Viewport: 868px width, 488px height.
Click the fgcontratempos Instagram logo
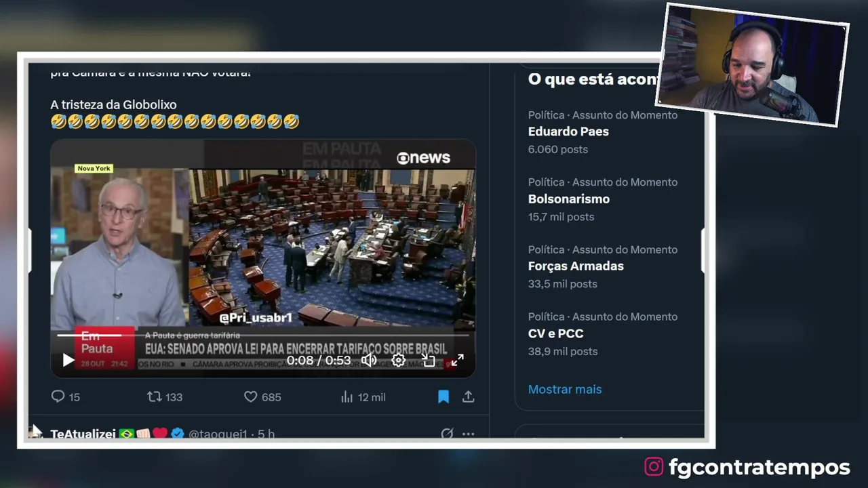pos(654,467)
